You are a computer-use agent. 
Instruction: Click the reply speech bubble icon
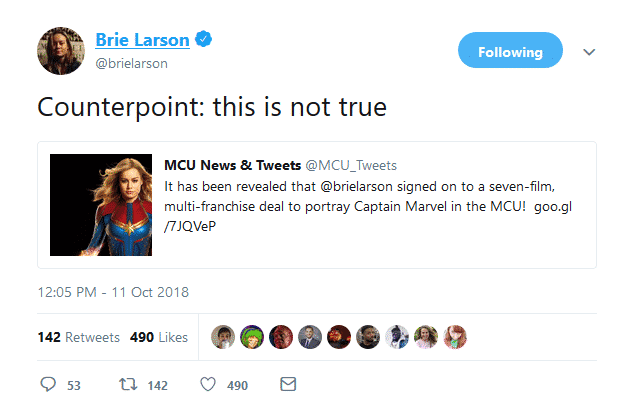pos(49,385)
